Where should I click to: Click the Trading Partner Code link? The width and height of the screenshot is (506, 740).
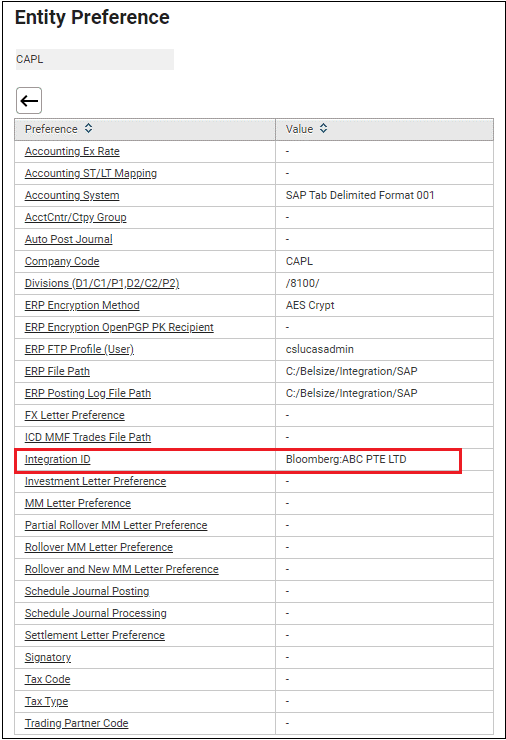[76, 723]
